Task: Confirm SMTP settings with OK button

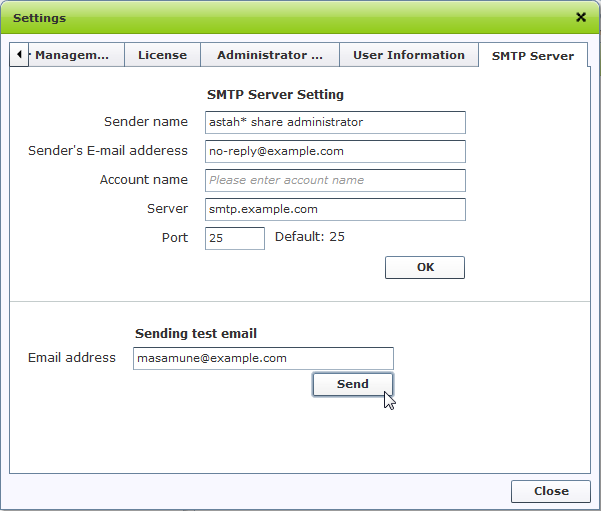Action: point(425,268)
